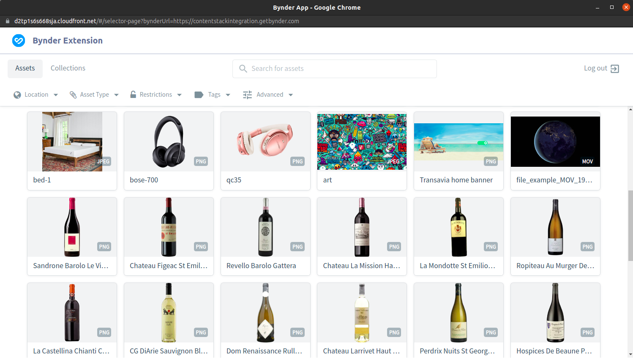
Task: Click the JPEG badge on art
Action: (393, 161)
